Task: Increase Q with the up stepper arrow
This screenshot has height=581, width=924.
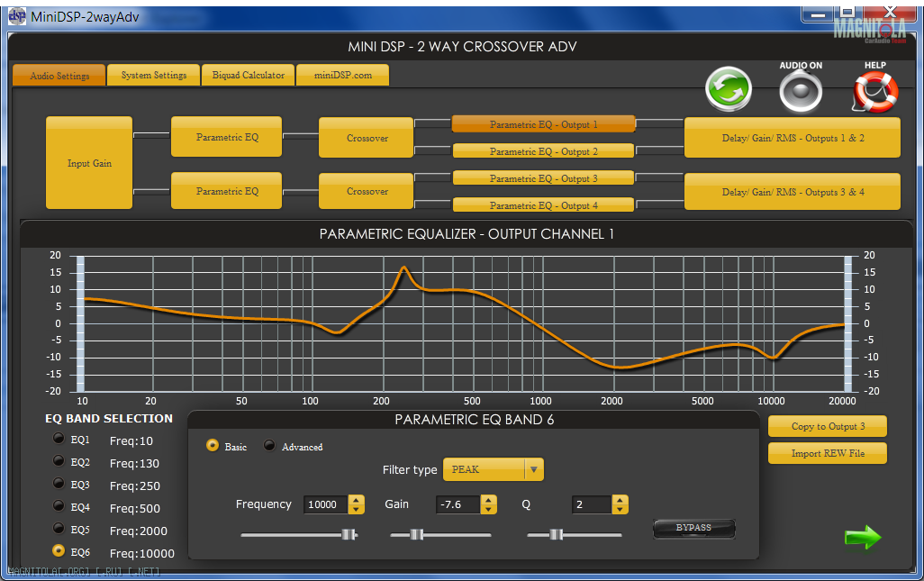Action: point(620,500)
